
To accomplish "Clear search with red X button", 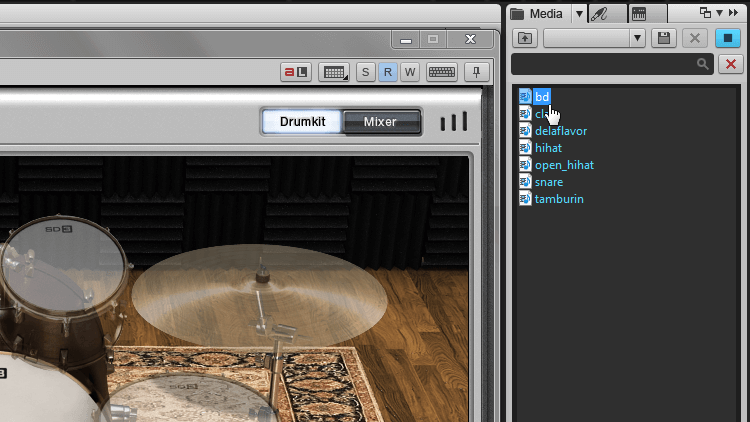I will tap(730, 64).
